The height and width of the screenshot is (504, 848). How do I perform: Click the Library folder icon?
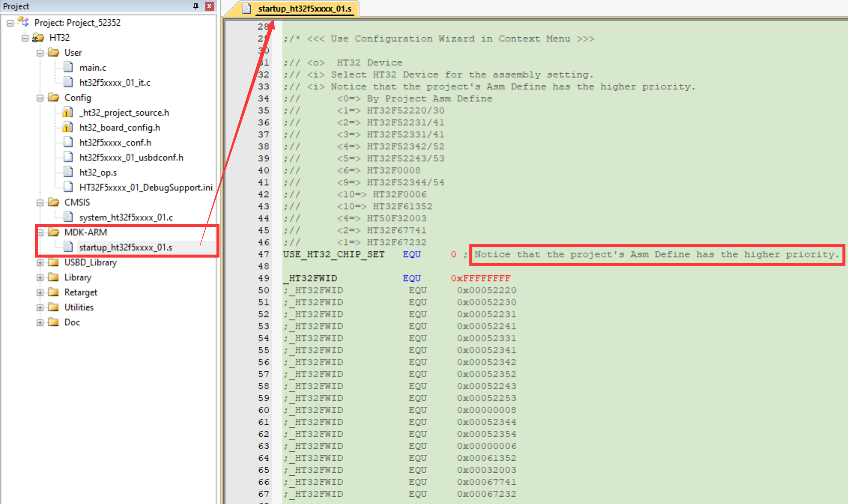pos(53,277)
